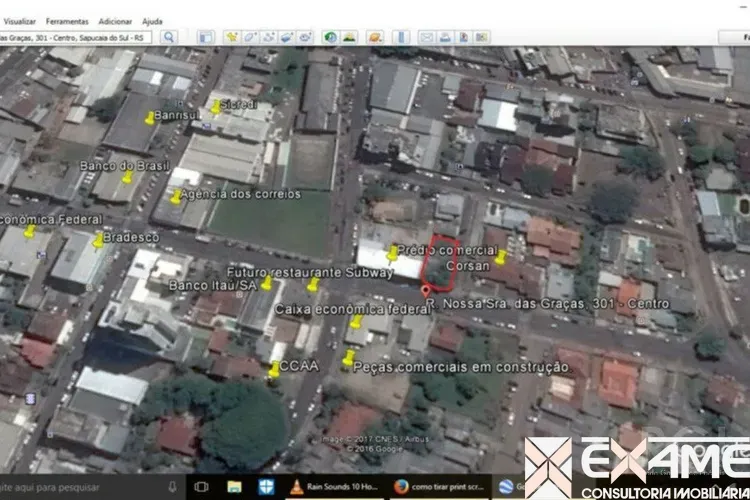This screenshot has width=750, height=500.
Task: Toggle historical imagery clock icon
Action: (330, 37)
